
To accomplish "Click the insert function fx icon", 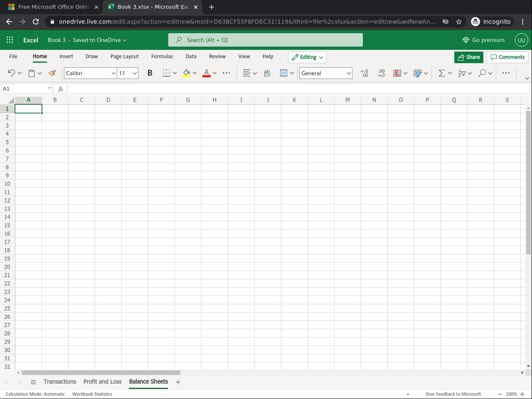I will (60, 89).
